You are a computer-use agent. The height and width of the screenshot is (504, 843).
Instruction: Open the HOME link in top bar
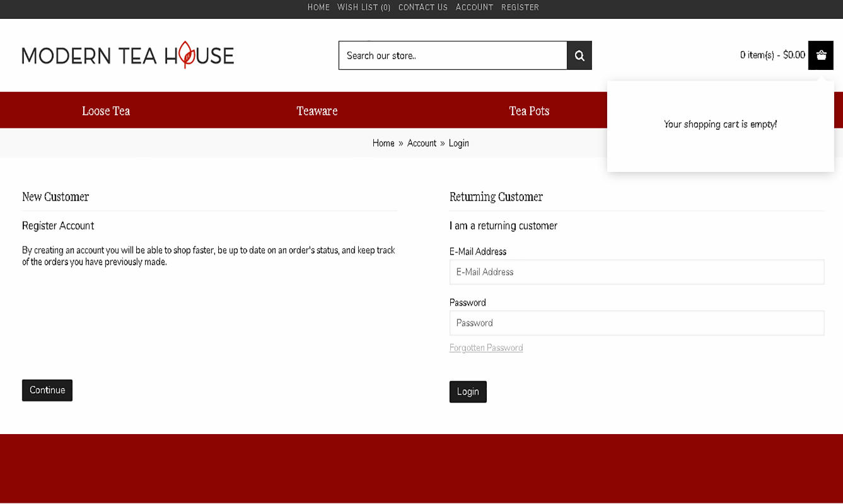pos(318,8)
